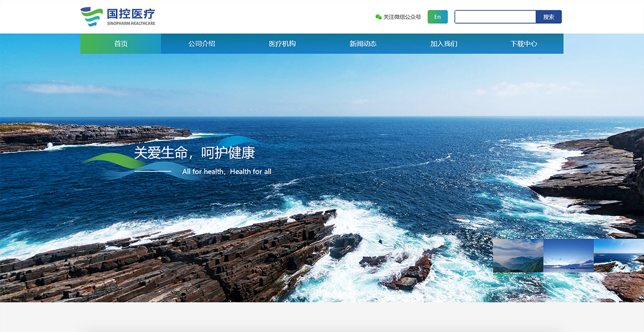This screenshot has height=332, width=644.
Task: Navigate to 下载中心
Action: point(523,44)
